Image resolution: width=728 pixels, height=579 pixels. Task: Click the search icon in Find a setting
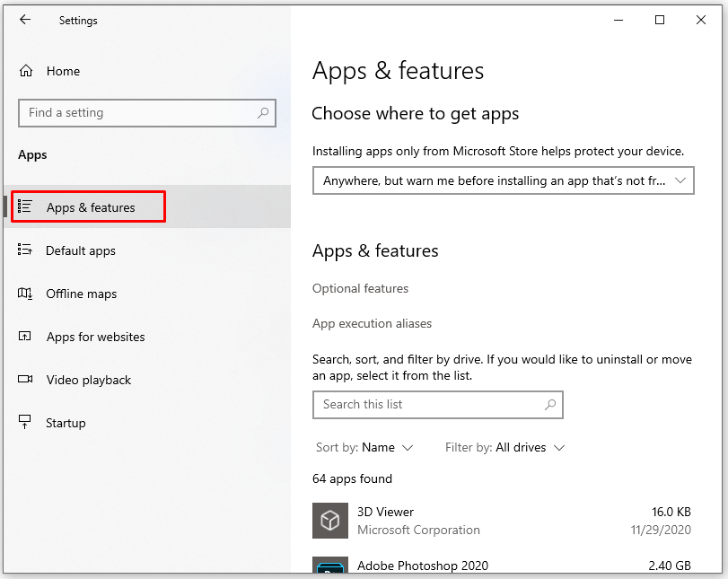click(263, 113)
